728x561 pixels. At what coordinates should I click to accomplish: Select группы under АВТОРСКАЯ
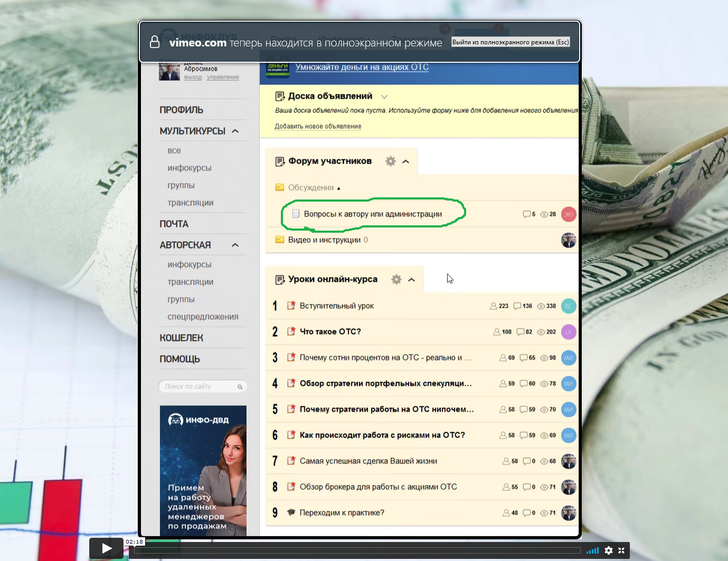point(181,299)
